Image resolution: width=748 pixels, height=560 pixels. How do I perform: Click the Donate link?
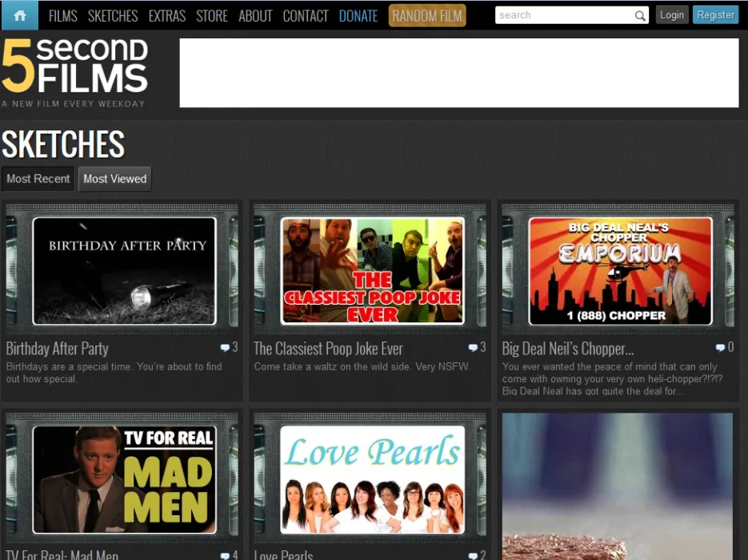point(358,16)
